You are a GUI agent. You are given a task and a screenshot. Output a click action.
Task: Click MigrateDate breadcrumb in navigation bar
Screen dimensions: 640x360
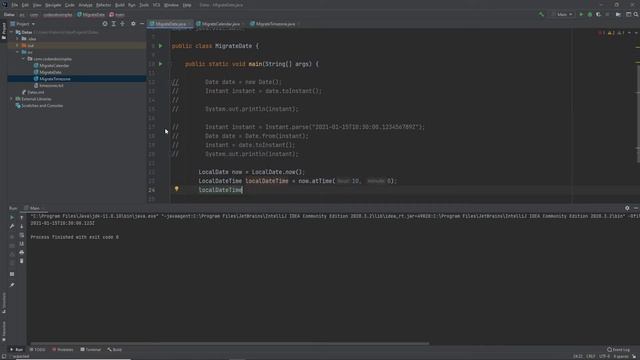click(91, 15)
